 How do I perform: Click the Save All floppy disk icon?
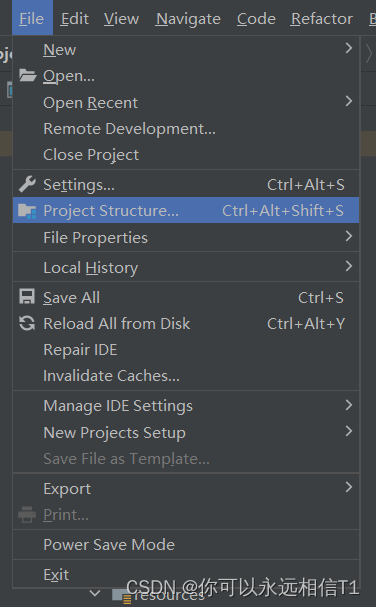[x=27, y=297]
